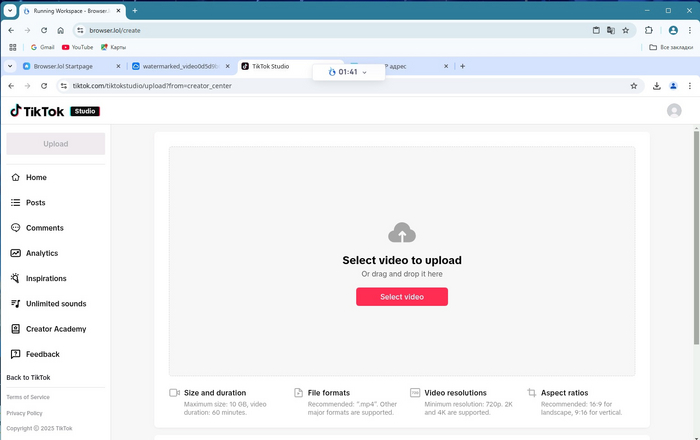Image resolution: width=700 pixels, height=440 pixels.
Task: Switch to the IP адрес tab
Action: click(x=397, y=66)
